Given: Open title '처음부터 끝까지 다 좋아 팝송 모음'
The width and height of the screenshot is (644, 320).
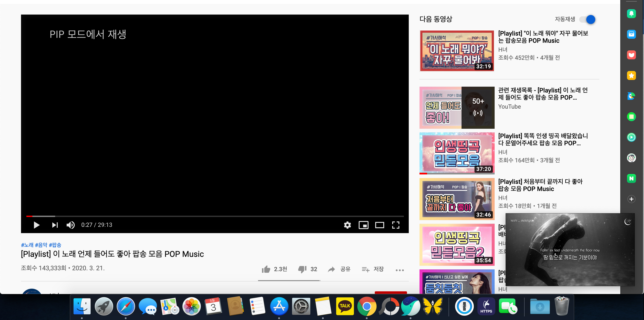Looking at the screenshot, I should (x=540, y=185).
